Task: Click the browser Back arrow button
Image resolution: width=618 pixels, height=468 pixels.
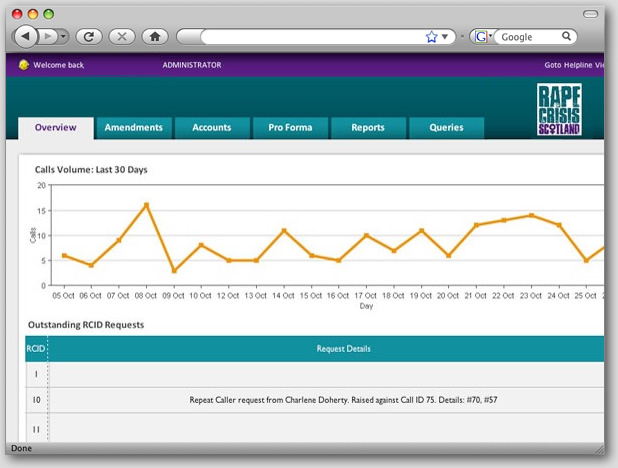Action: pyautogui.click(x=24, y=37)
